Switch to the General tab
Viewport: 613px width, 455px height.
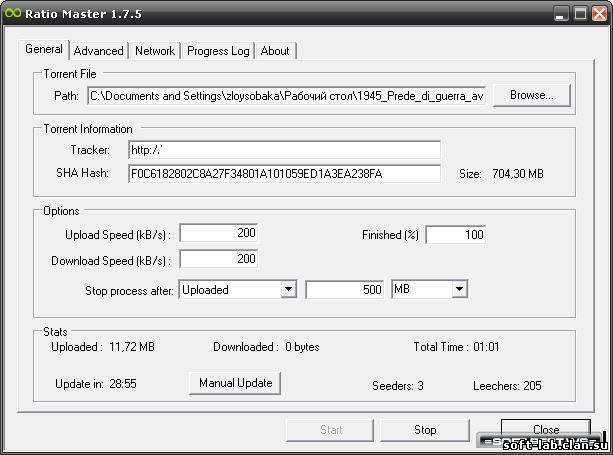(43, 50)
